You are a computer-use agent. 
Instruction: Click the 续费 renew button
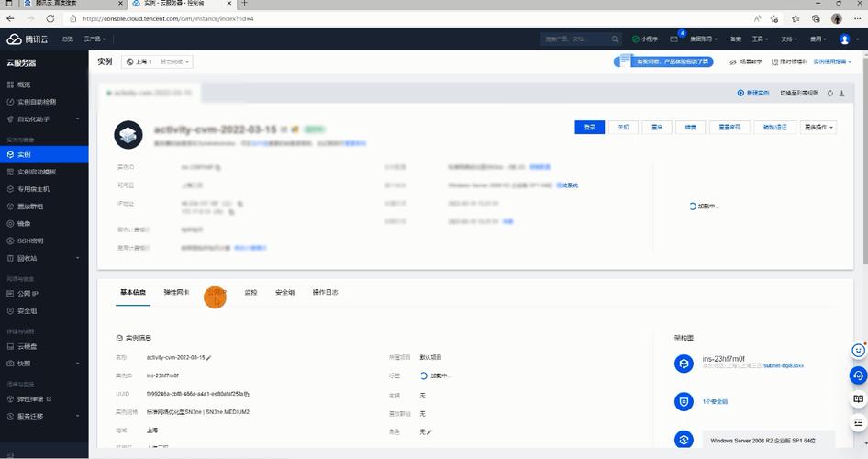pyautogui.click(x=690, y=128)
